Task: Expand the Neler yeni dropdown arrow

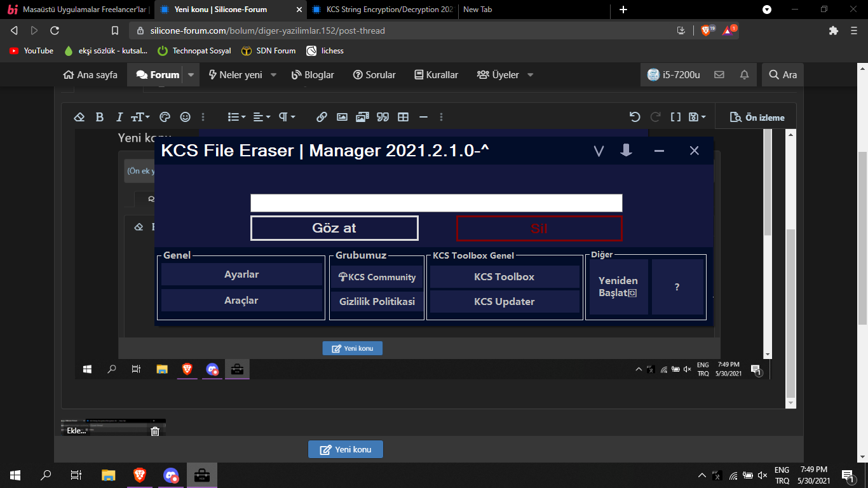Action: coord(274,75)
